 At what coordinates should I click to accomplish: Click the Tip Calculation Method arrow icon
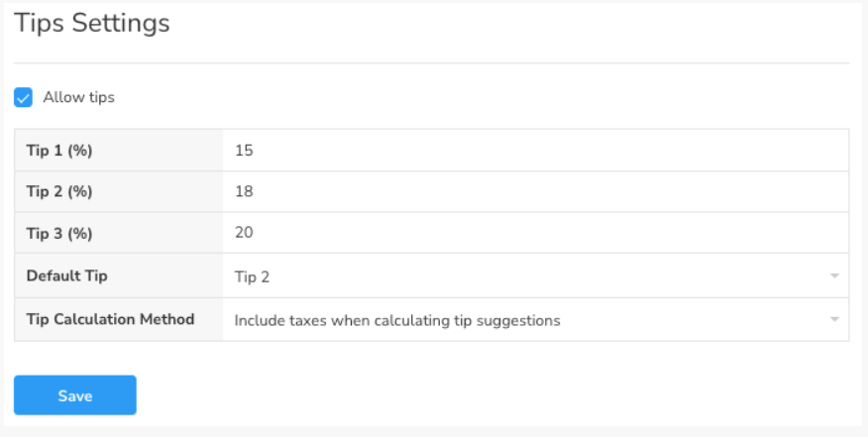tap(834, 320)
